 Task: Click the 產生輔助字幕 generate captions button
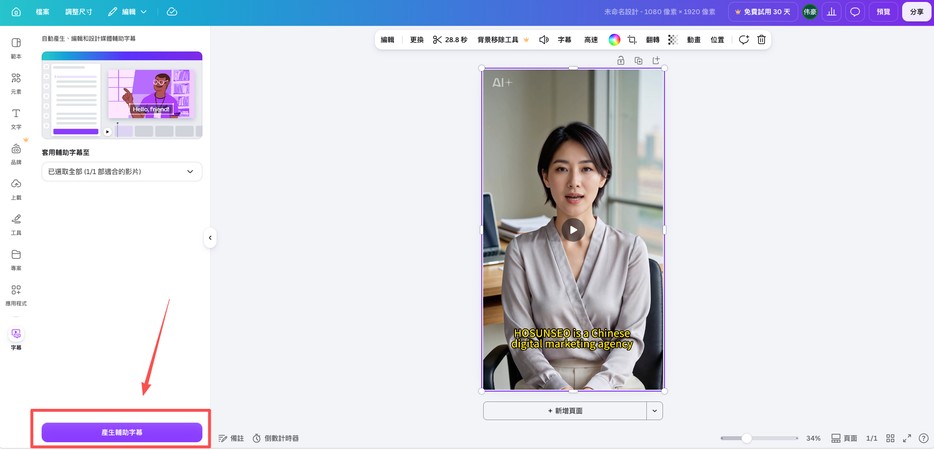point(122,432)
